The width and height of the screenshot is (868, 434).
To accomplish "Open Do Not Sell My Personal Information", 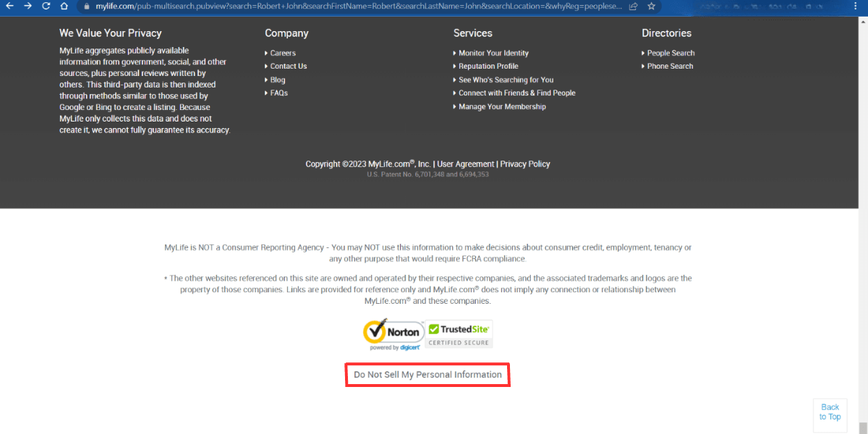I will click(427, 375).
